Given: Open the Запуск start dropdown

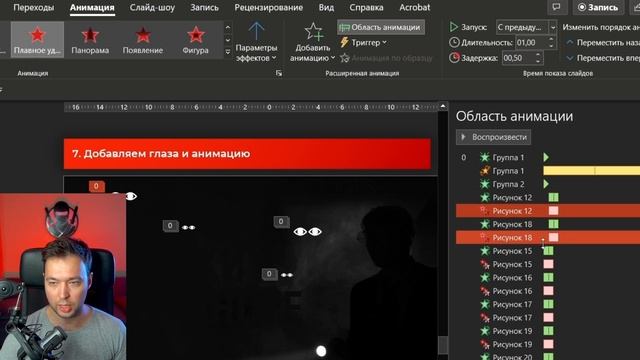Looking at the screenshot, I should click(x=553, y=27).
